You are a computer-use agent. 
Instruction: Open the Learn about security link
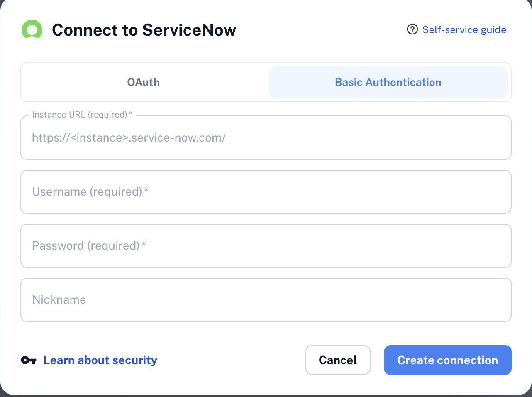coord(100,360)
